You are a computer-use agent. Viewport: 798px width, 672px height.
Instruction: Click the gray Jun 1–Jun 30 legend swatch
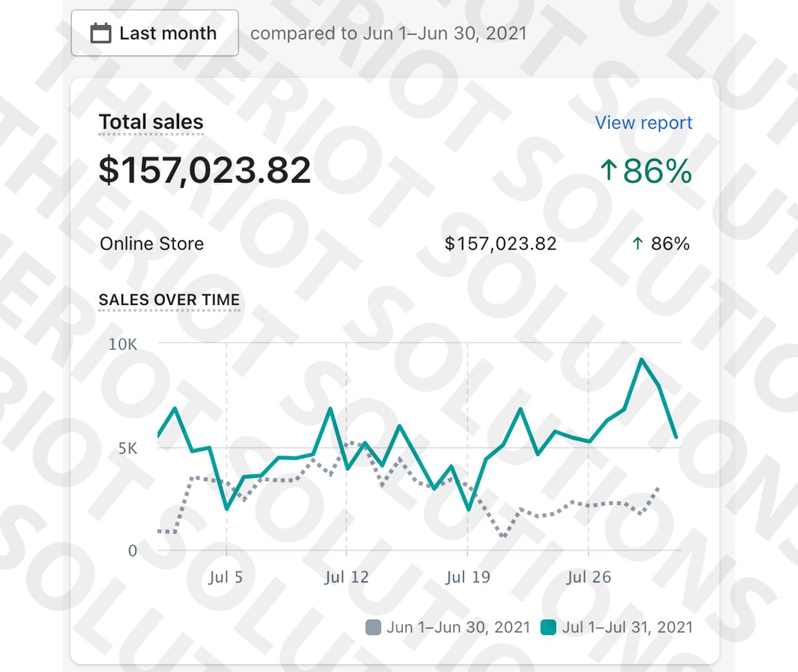tap(373, 627)
